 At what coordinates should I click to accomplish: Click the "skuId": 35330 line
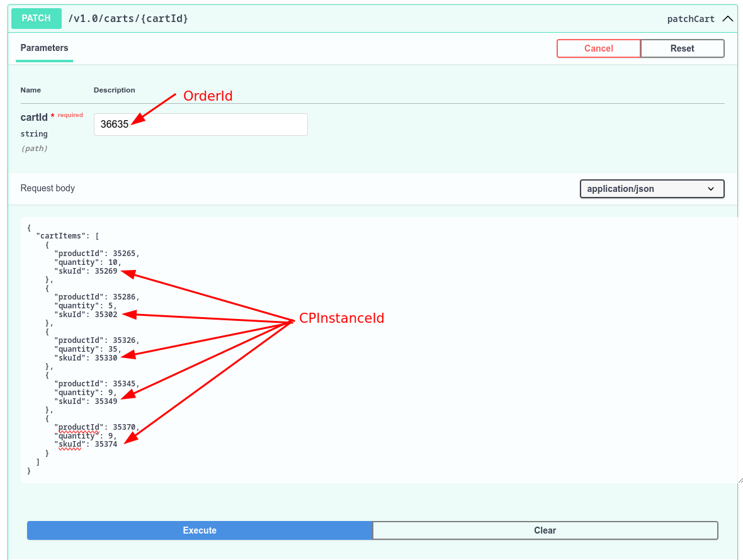pos(86,358)
